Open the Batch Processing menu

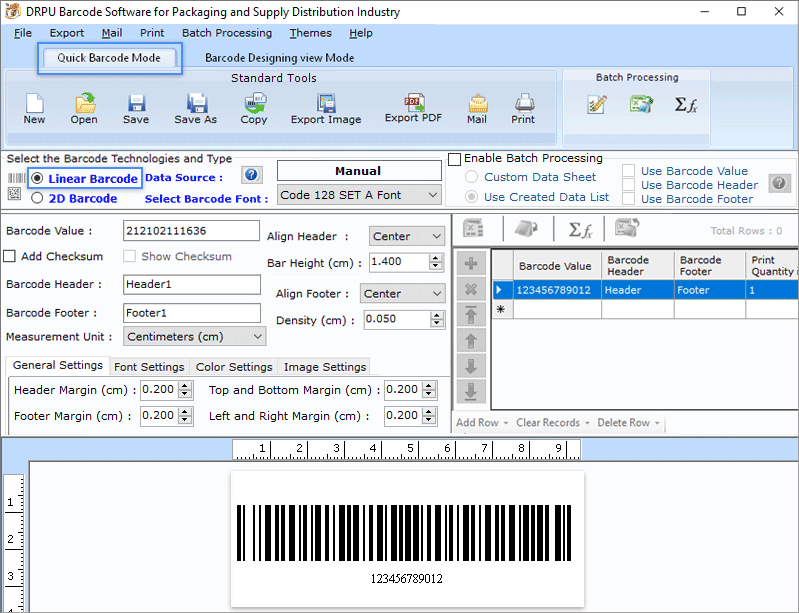point(227,33)
